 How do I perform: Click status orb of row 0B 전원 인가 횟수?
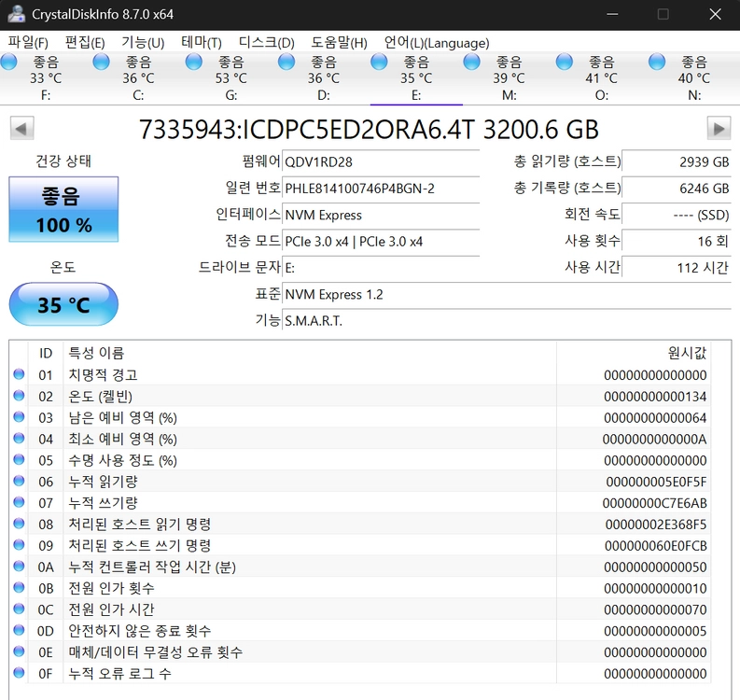pos(19,587)
